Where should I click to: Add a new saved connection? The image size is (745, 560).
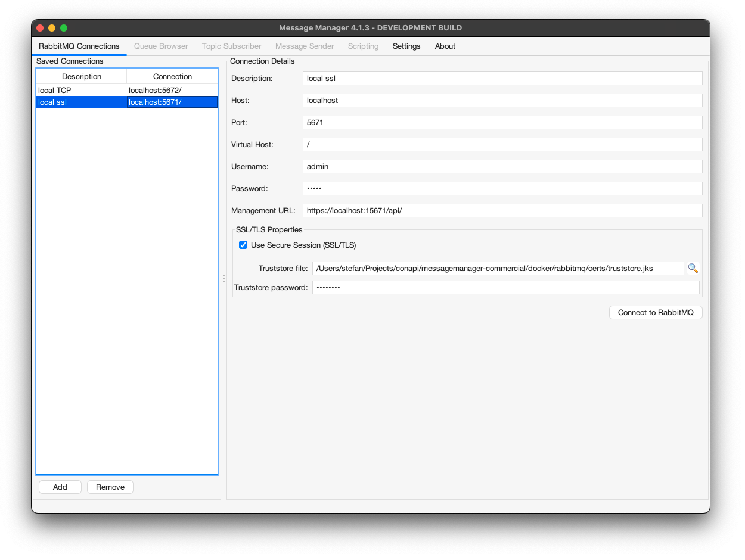60,487
